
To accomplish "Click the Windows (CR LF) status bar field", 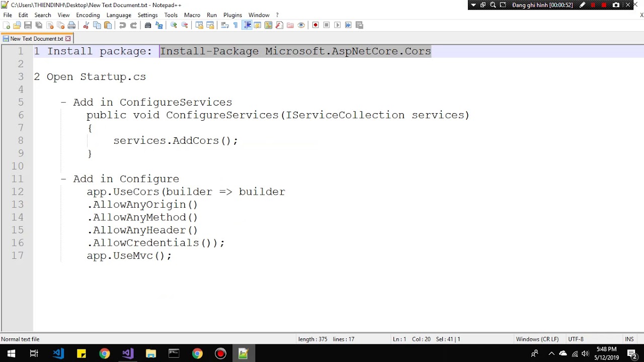I will tap(537, 339).
